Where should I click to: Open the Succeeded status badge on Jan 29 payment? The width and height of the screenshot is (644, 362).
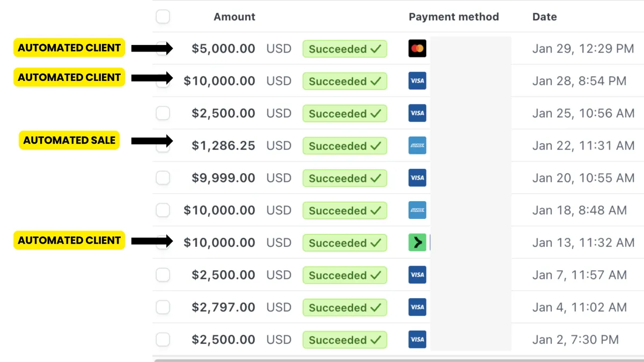[x=345, y=49]
